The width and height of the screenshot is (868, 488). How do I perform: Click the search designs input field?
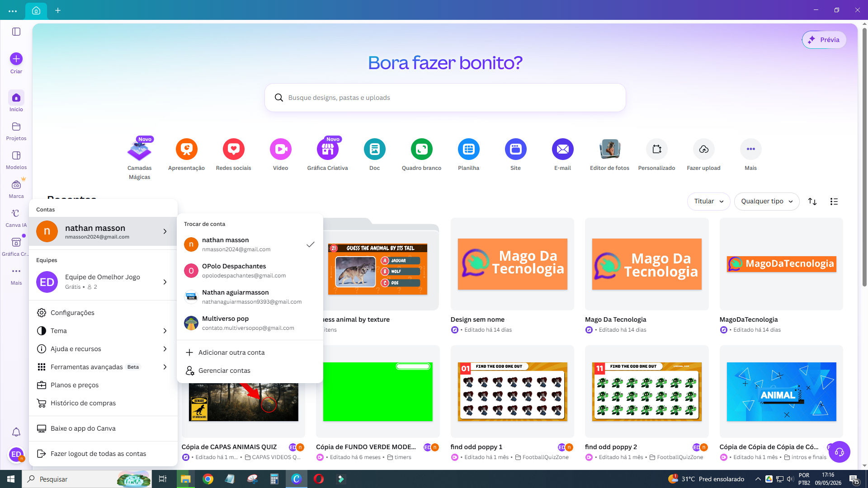(445, 98)
